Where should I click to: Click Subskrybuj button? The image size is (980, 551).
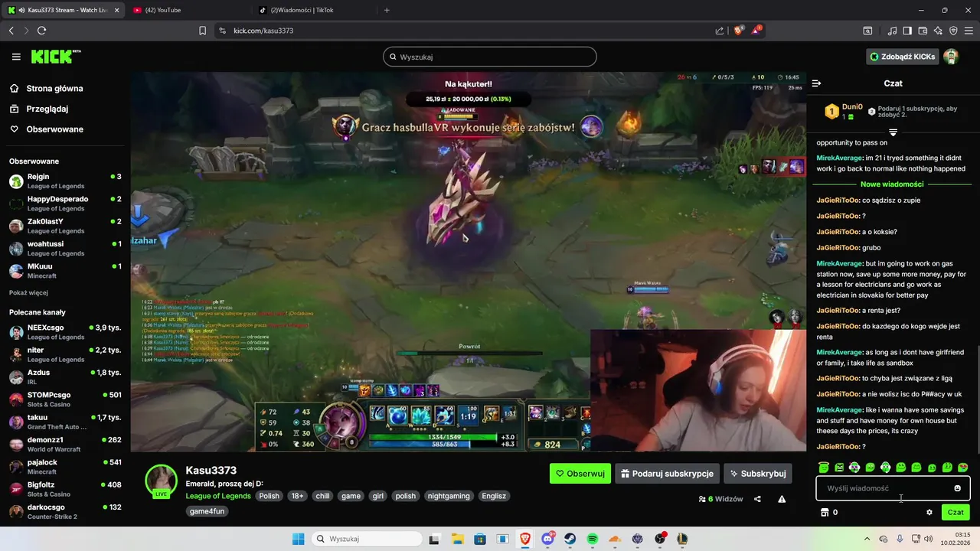(x=757, y=474)
